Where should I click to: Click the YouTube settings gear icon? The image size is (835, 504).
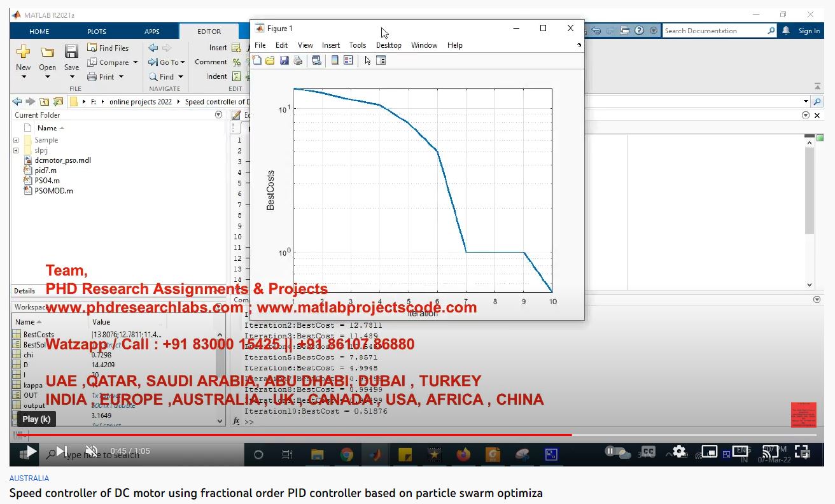(x=679, y=452)
